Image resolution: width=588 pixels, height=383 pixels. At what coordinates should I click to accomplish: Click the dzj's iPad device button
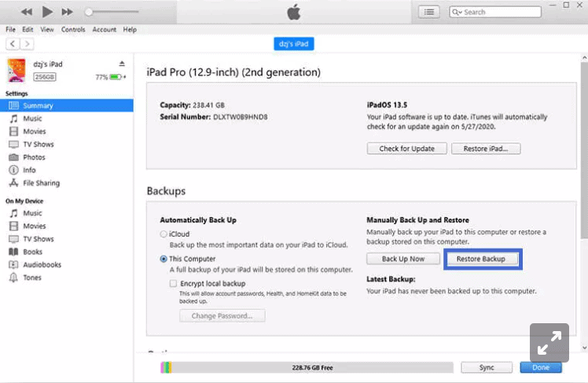[x=294, y=44]
